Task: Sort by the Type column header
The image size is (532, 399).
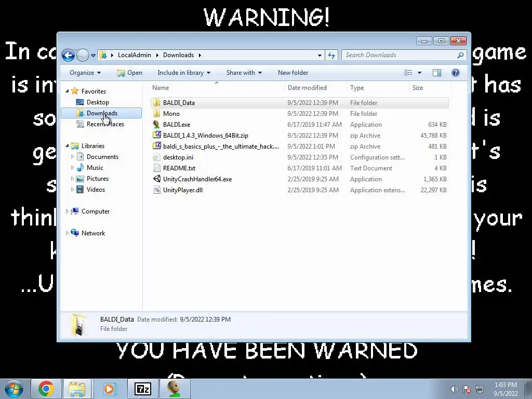Action: click(x=378, y=87)
